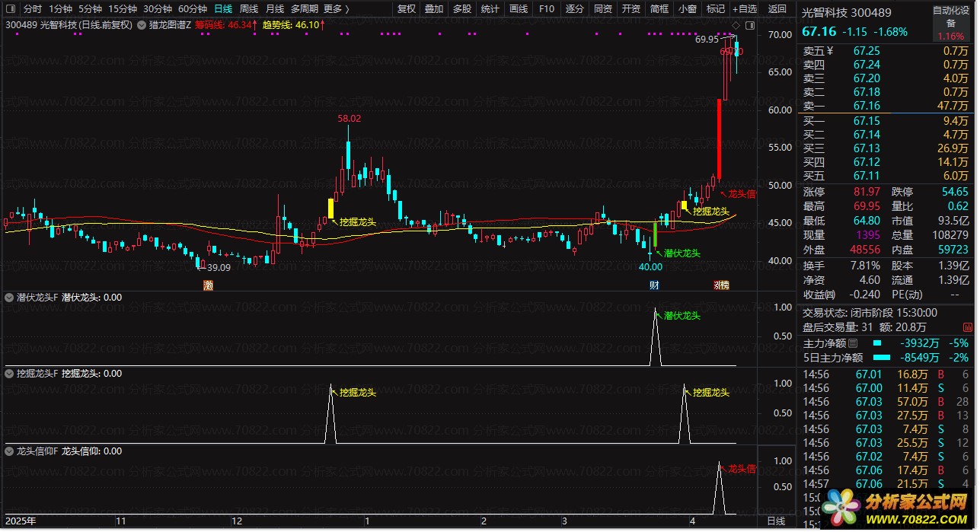The image size is (980, 532).
Task: Click the 叠加 overlay button
Action: 434,9
